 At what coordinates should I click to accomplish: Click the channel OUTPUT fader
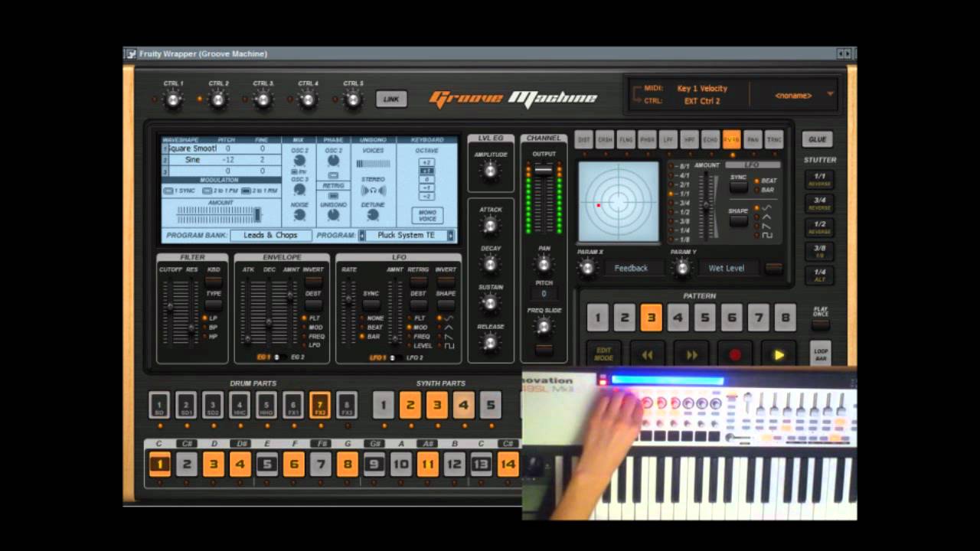tap(544, 170)
